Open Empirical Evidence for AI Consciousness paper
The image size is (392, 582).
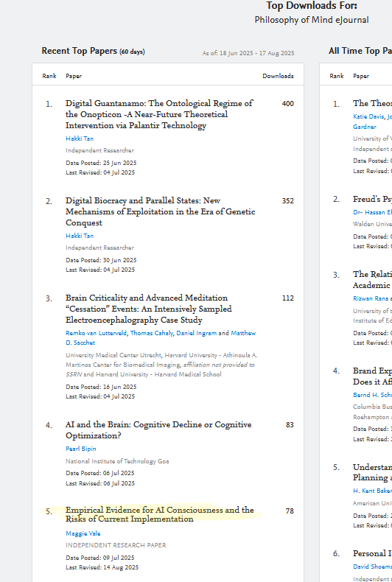[160, 514]
